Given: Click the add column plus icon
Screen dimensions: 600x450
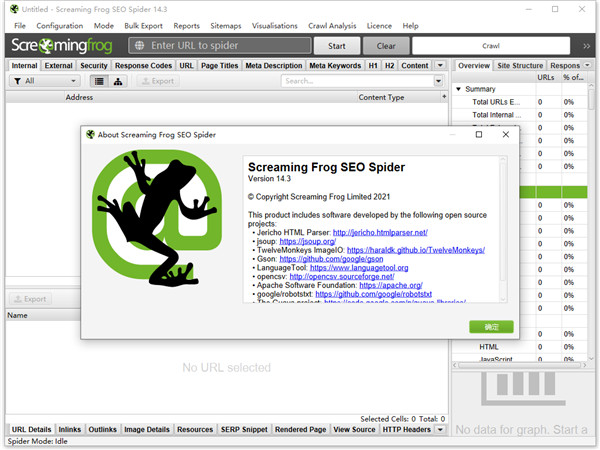Looking at the screenshot, I should pyautogui.click(x=444, y=96).
